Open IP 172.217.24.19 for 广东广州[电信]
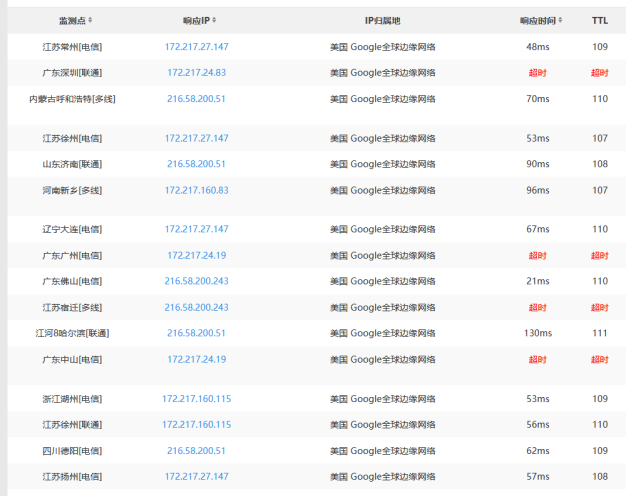The height and width of the screenshot is (496, 626). 196,256
